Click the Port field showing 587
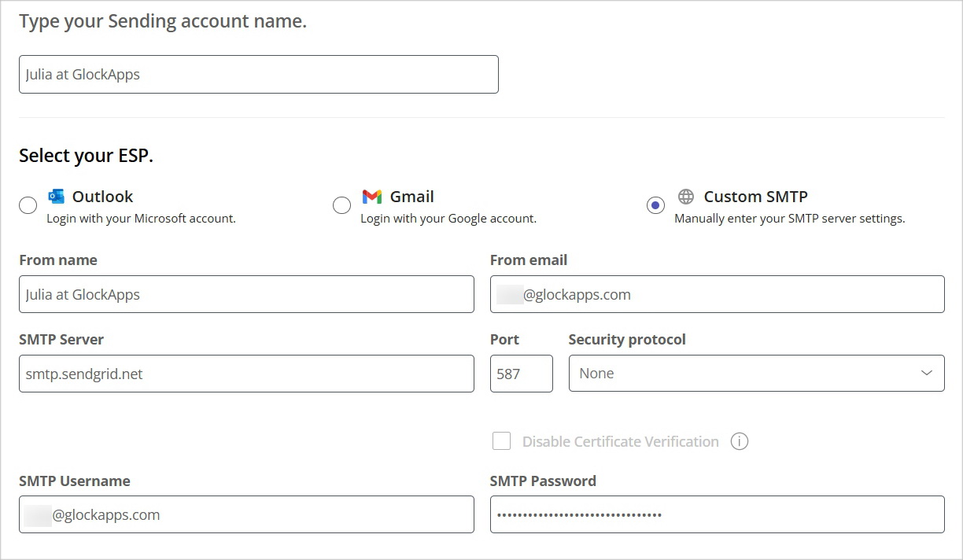The image size is (963, 560). tap(521, 374)
